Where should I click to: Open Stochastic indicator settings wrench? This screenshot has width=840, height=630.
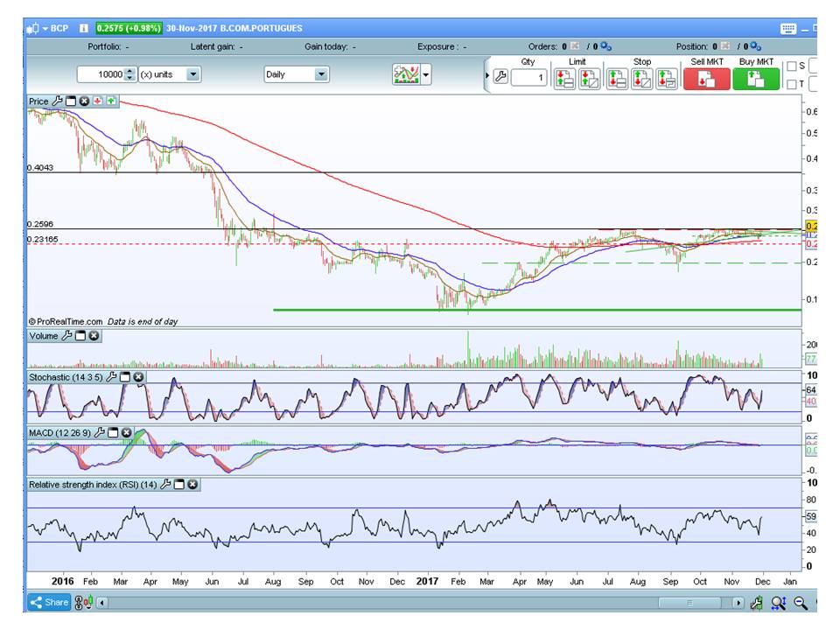[x=111, y=377]
